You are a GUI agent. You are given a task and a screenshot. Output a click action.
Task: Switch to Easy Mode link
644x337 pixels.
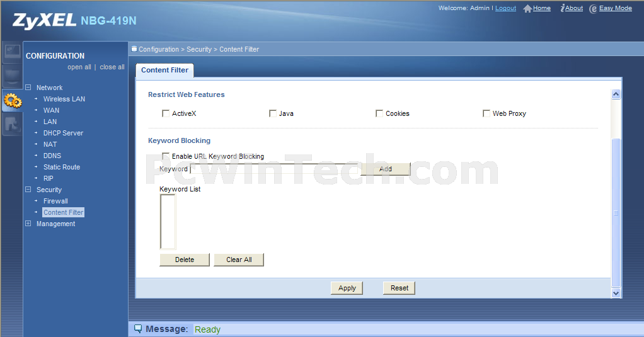tap(615, 8)
